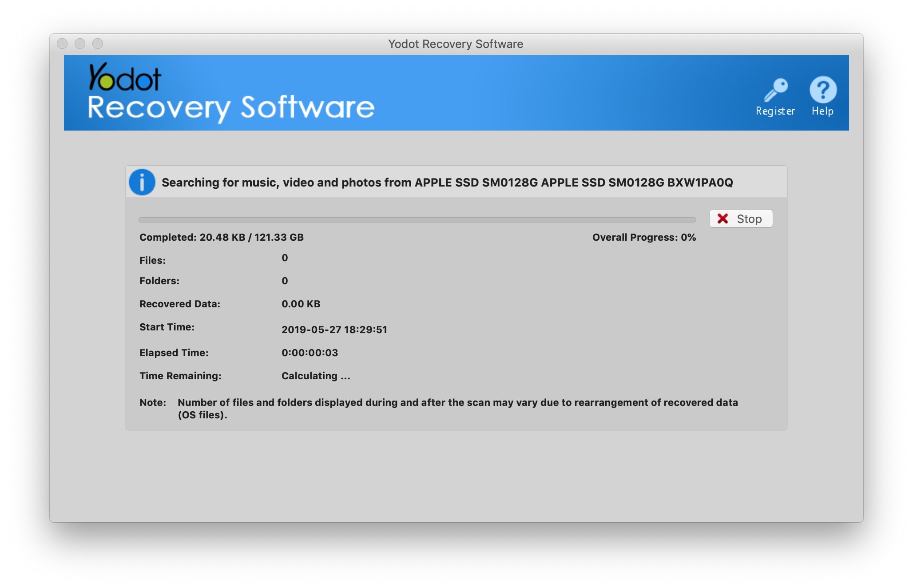Click the window close button

(x=63, y=44)
